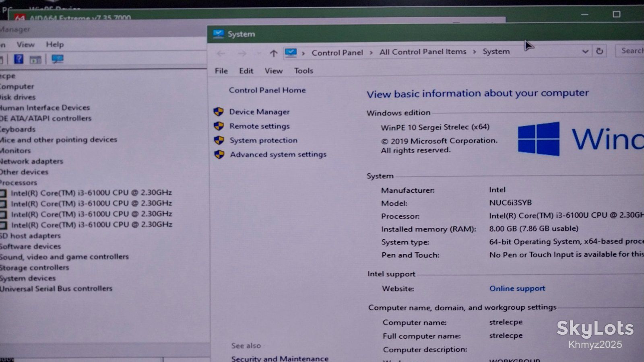Open Security and Maintenance link
This screenshot has height=362, width=644.
point(280,358)
